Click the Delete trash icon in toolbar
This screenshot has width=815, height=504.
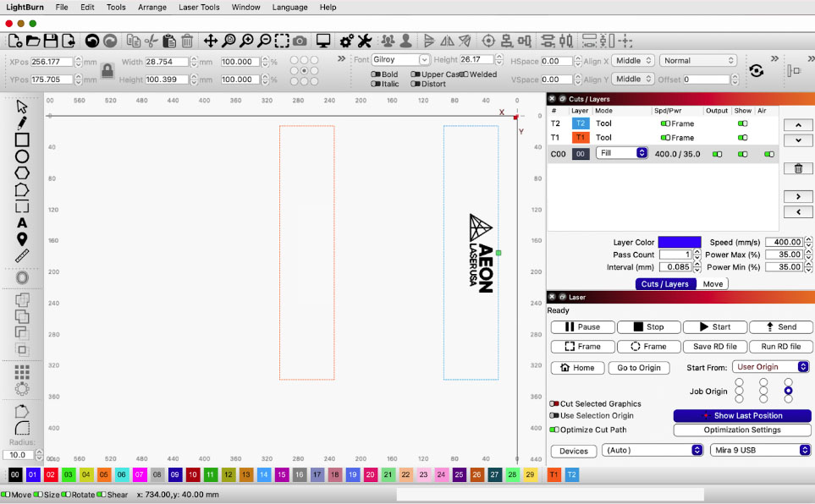point(187,41)
